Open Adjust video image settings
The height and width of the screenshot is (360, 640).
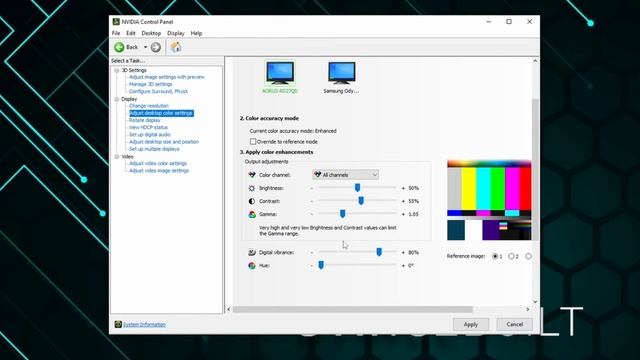[x=159, y=171]
